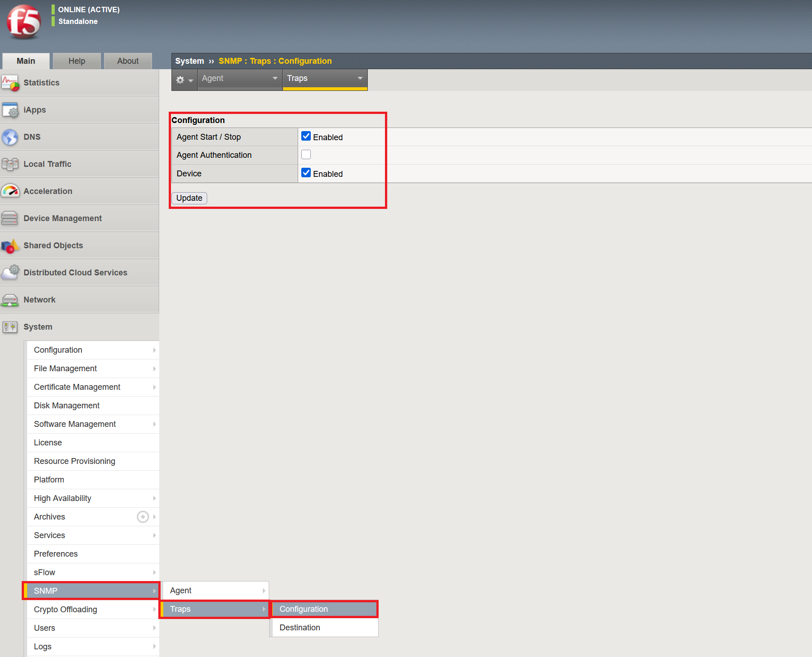
Task: Select Destination in the Traps flyout
Action: (325, 628)
